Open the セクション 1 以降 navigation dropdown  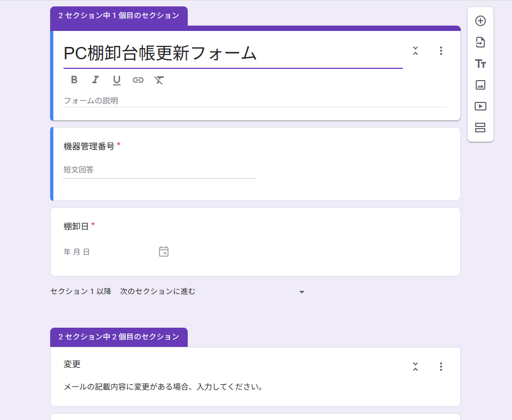pyautogui.click(x=302, y=292)
